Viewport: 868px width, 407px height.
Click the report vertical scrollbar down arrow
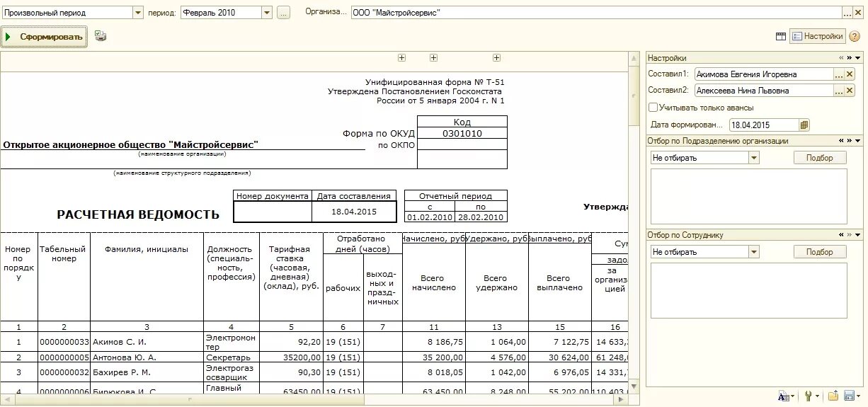click(x=634, y=389)
